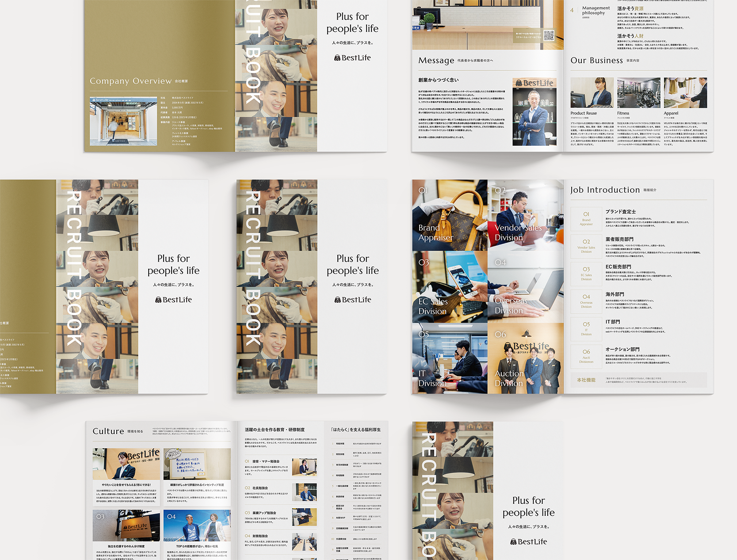The image size is (737, 560).
Task: Click the "業績アップ勉強会" item
Action: 264,513
